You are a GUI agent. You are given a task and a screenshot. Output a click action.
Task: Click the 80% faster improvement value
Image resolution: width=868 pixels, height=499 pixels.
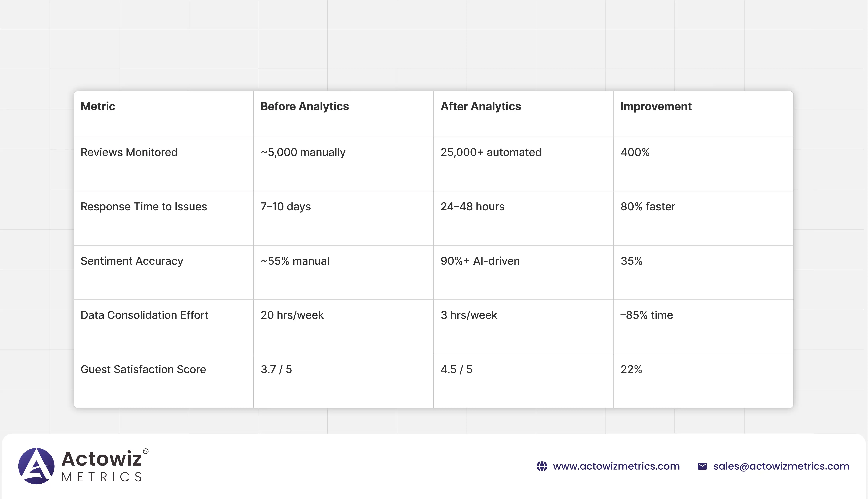pyautogui.click(x=648, y=207)
